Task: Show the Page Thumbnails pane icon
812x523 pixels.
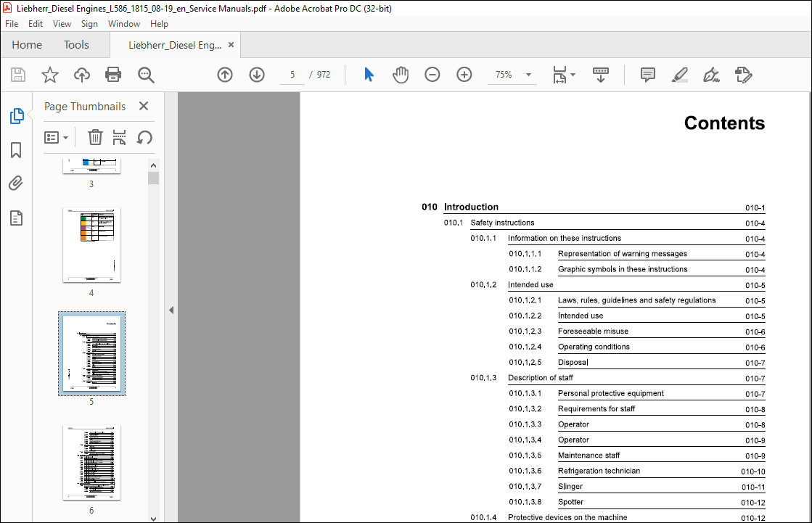Action: (x=17, y=116)
